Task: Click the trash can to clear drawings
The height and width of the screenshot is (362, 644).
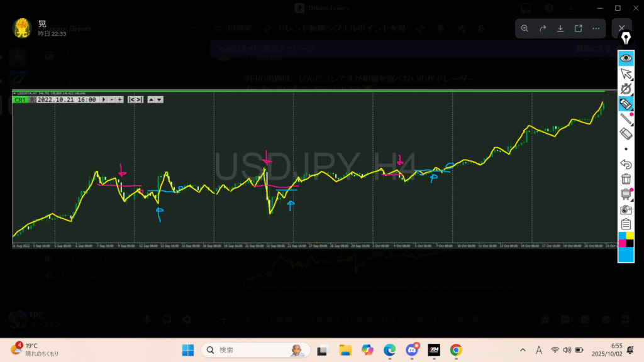Action: (626, 179)
